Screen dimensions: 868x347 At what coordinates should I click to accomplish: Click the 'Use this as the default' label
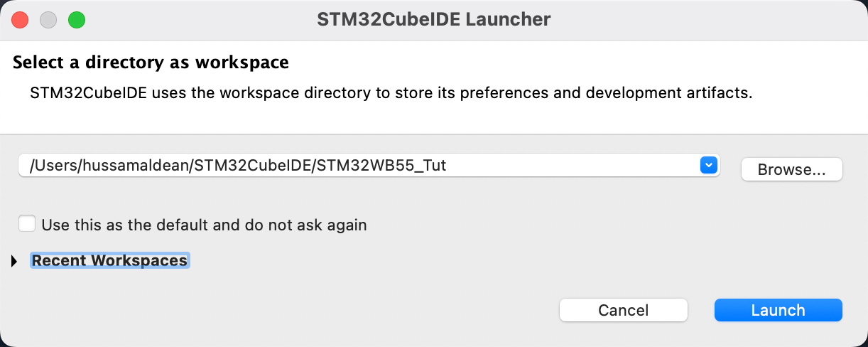204,225
